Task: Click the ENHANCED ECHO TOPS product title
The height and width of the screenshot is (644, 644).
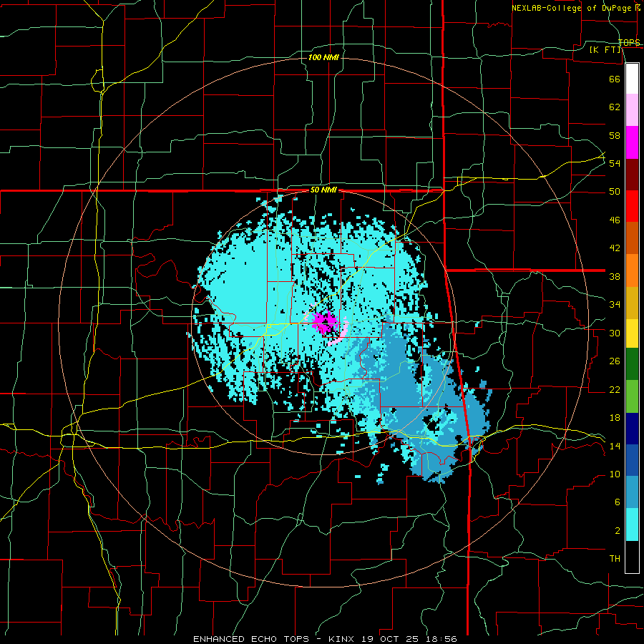Action: [x=250, y=639]
